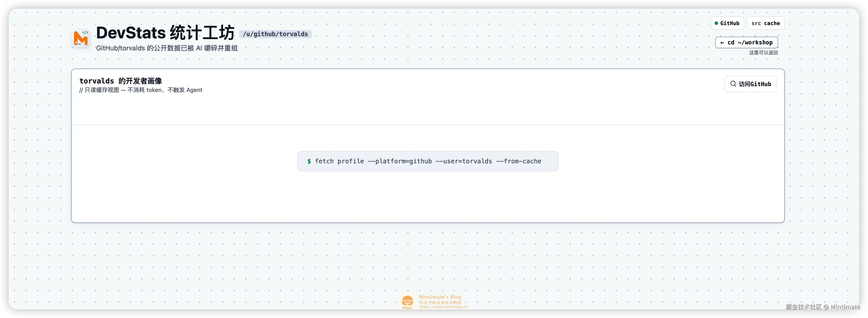Go back via cd ~/workshop button
The height and width of the screenshot is (318, 868).
pyautogui.click(x=746, y=42)
